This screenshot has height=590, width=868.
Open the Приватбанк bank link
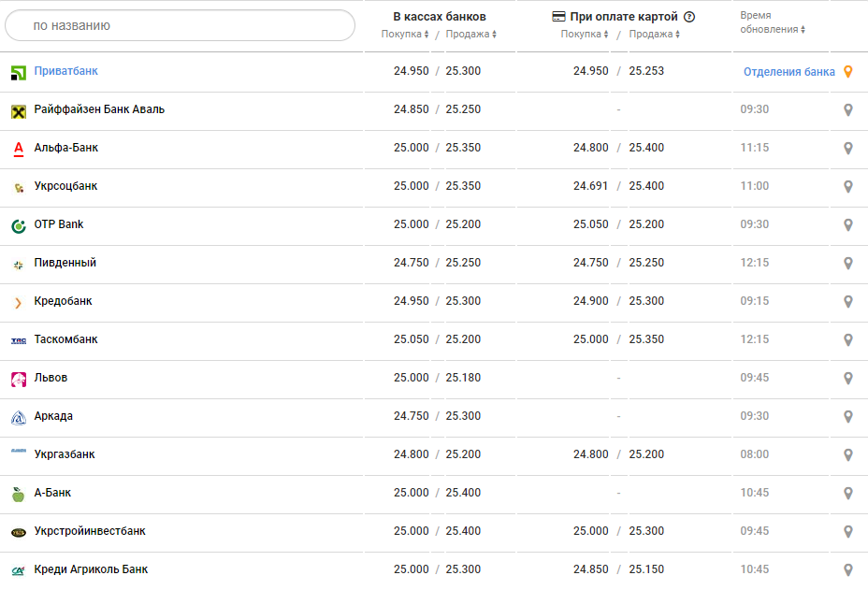(x=65, y=71)
